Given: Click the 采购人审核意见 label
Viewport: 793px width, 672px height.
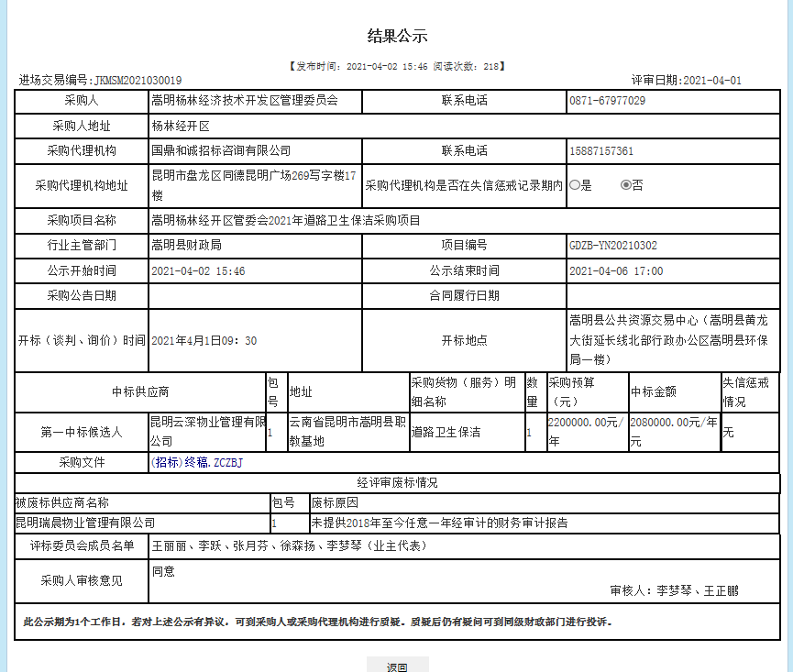Looking at the screenshot, I should 82,581.
